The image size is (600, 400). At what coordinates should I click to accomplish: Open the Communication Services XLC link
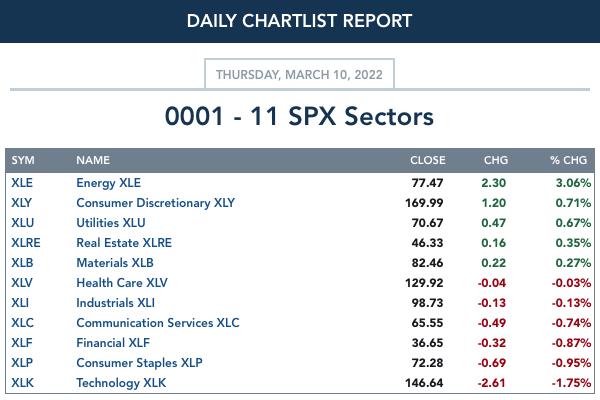[158, 323]
